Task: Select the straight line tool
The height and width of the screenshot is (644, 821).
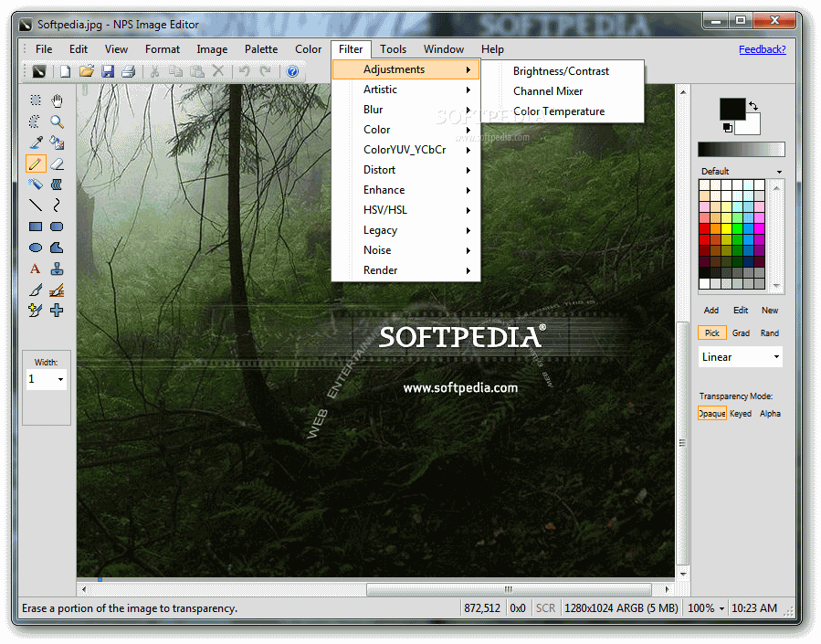Action: (35, 206)
